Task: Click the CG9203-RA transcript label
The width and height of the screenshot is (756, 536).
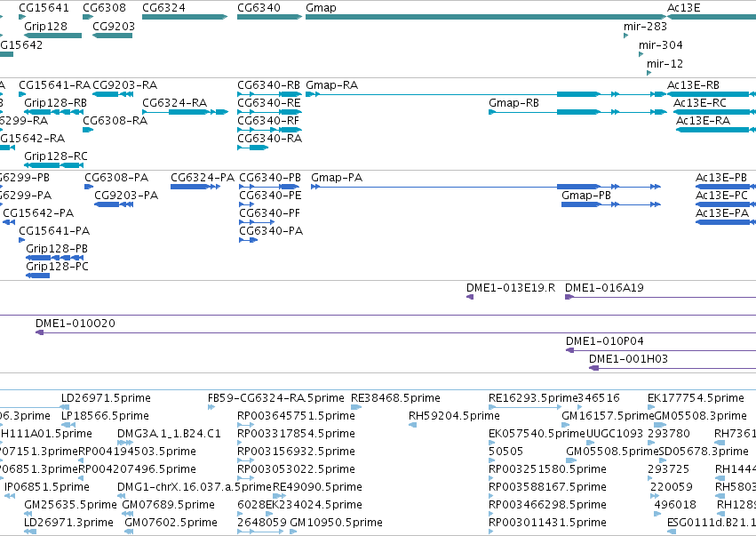Action: click(125, 85)
